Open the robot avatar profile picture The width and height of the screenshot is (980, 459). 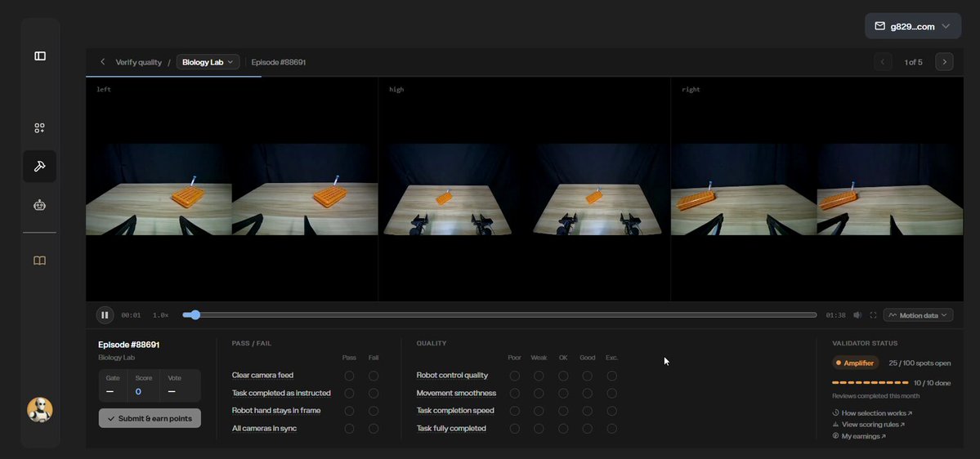click(x=40, y=410)
